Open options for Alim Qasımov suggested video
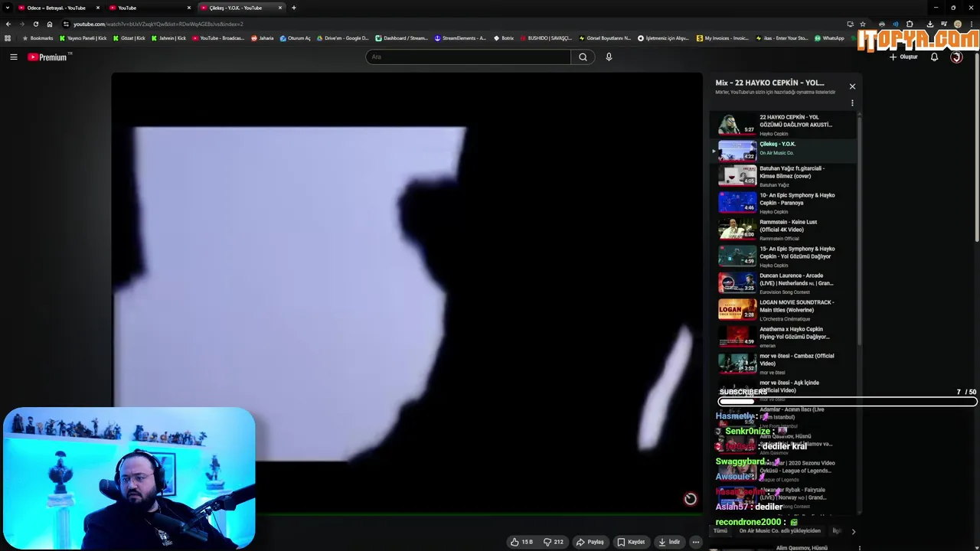Screen dimensions: 980x551 (860, 548)
